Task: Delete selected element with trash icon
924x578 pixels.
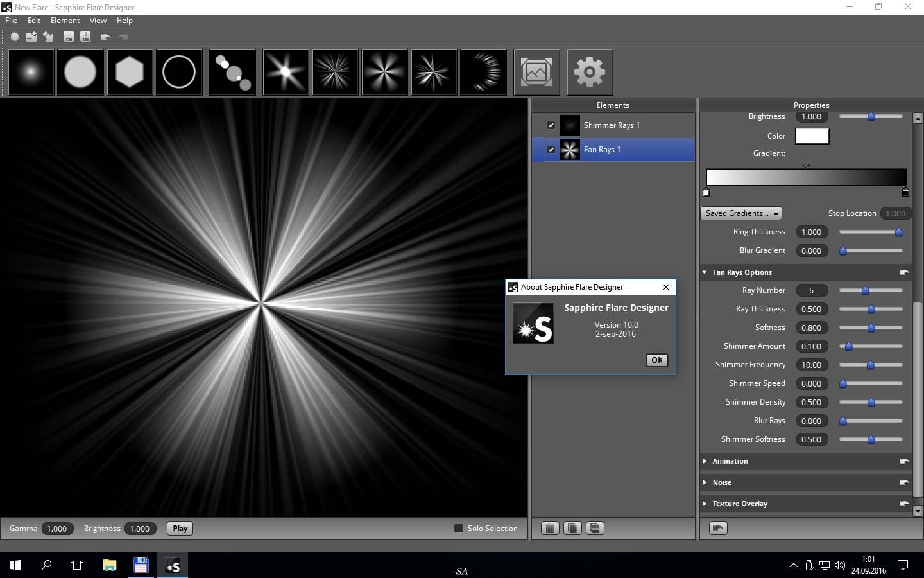Action: tap(550, 528)
